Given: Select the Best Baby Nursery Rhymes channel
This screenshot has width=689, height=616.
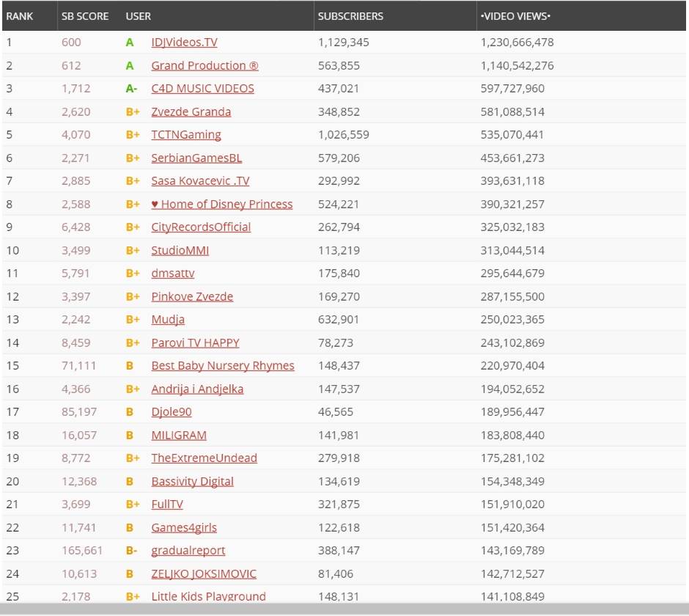Looking at the screenshot, I should click(x=222, y=365).
